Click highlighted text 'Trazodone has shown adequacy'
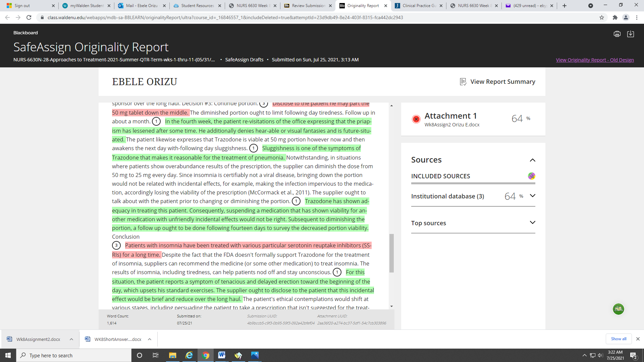This screenshot has width=644, height=362. click(x=240, y=215)
